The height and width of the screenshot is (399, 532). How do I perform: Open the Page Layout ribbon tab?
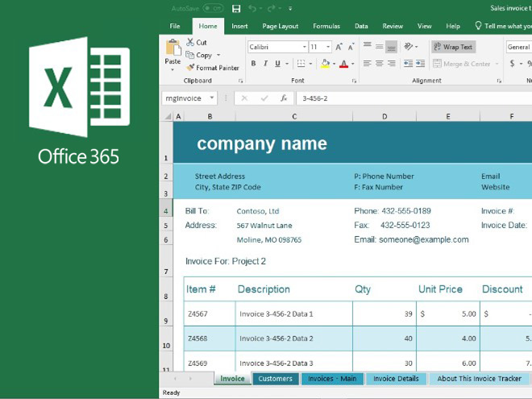coord(280,26)
